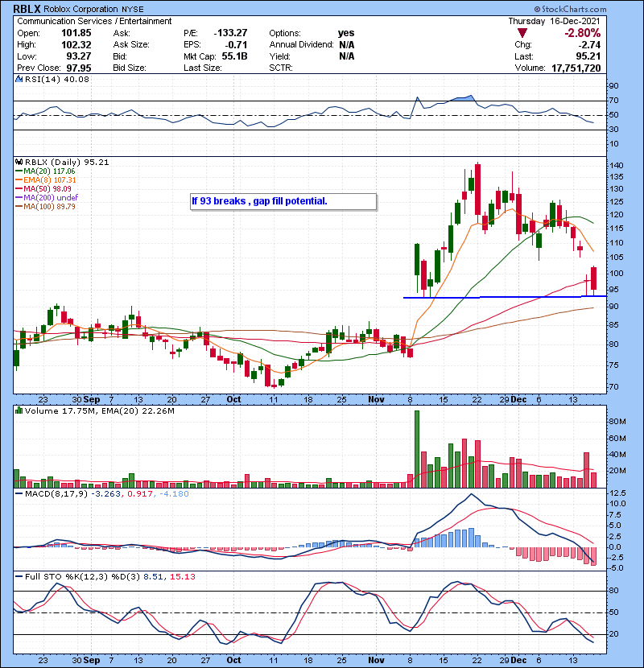Select the MA(20) 117.06 legend entry
Screen dimensions: 644x668
pos(50,171)
